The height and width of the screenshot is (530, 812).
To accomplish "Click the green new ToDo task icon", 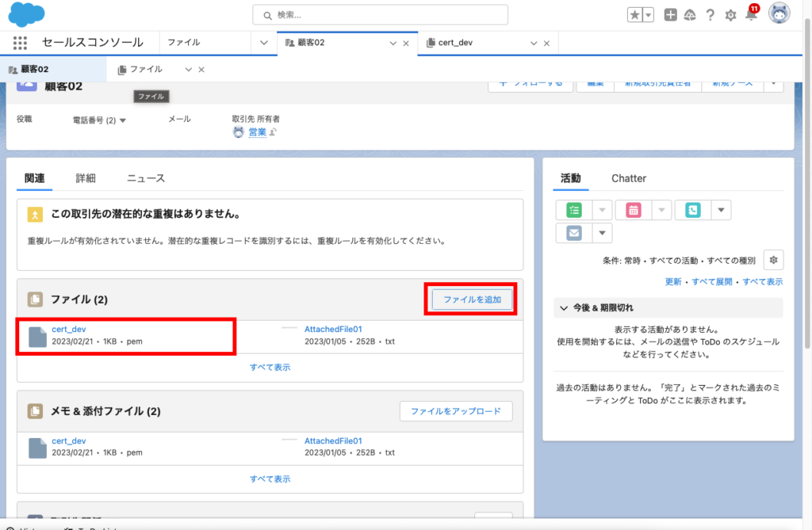I will tap(574, 210).
